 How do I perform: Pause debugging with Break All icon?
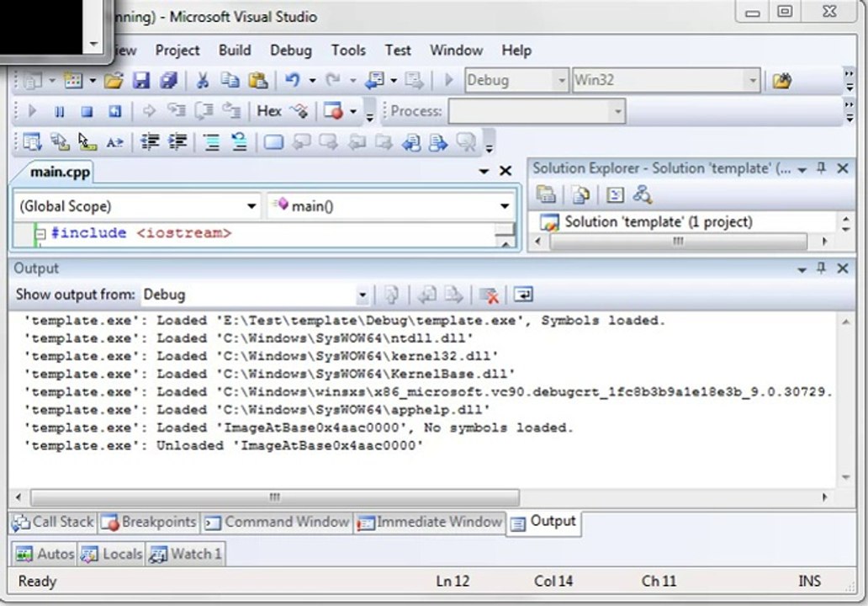coord(60,112)
